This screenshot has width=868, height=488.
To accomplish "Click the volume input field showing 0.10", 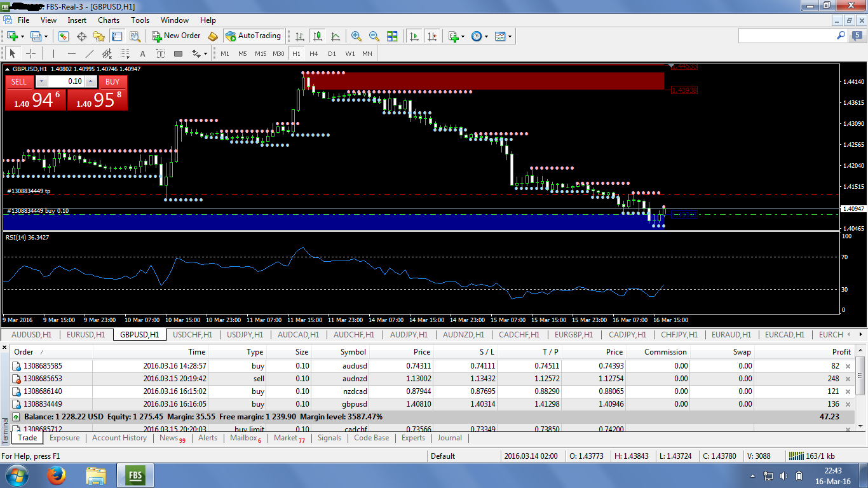I will 66,81.
